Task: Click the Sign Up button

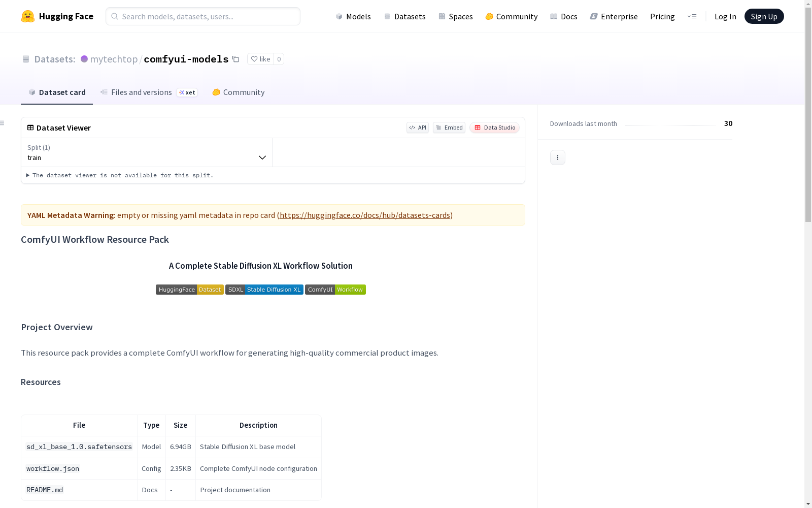Action: coord(764,16)
